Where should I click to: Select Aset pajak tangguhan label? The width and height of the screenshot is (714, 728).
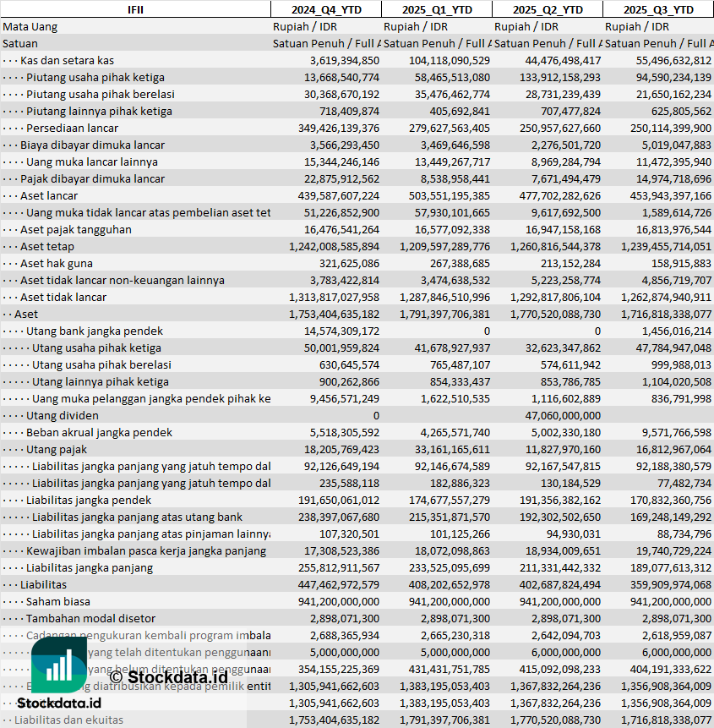click(x=75, y=230)
